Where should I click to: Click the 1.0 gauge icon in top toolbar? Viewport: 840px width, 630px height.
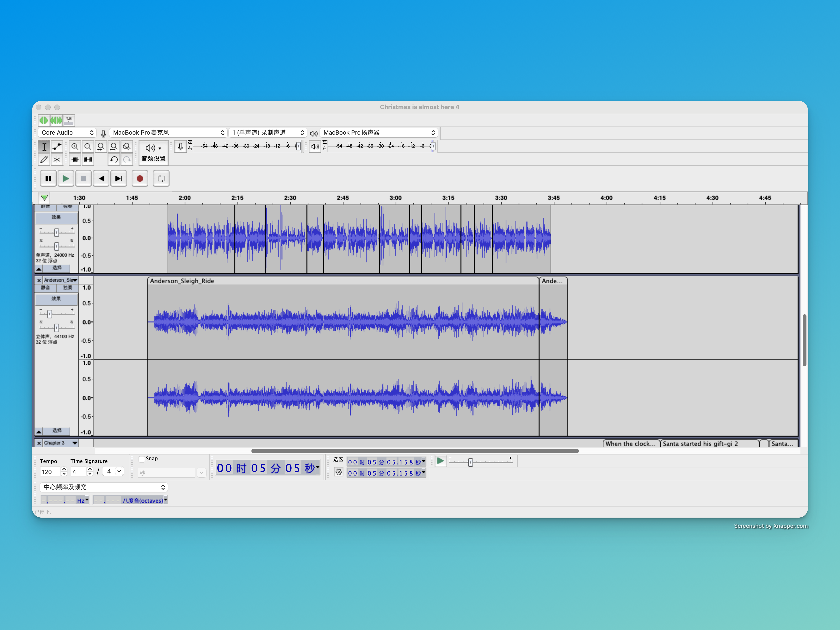tap(69, 120)
